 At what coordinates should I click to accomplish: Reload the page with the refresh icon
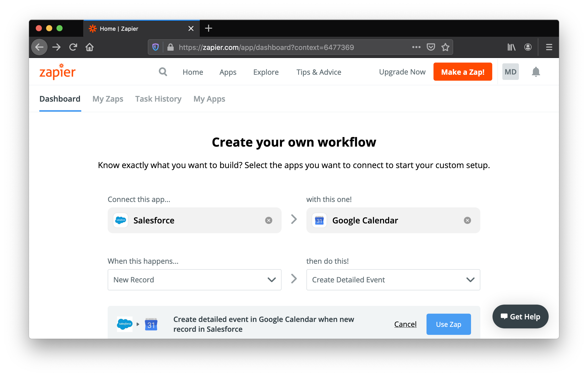73,47
